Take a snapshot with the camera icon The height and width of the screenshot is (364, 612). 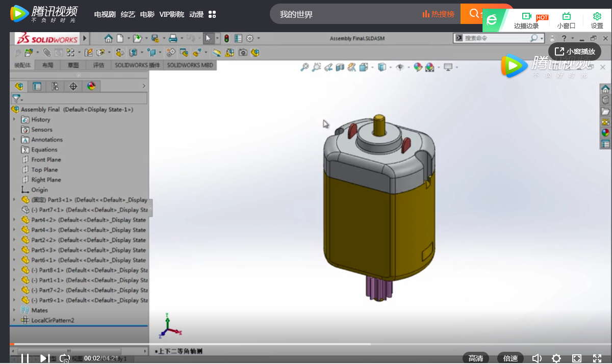[x=243, y=52]
